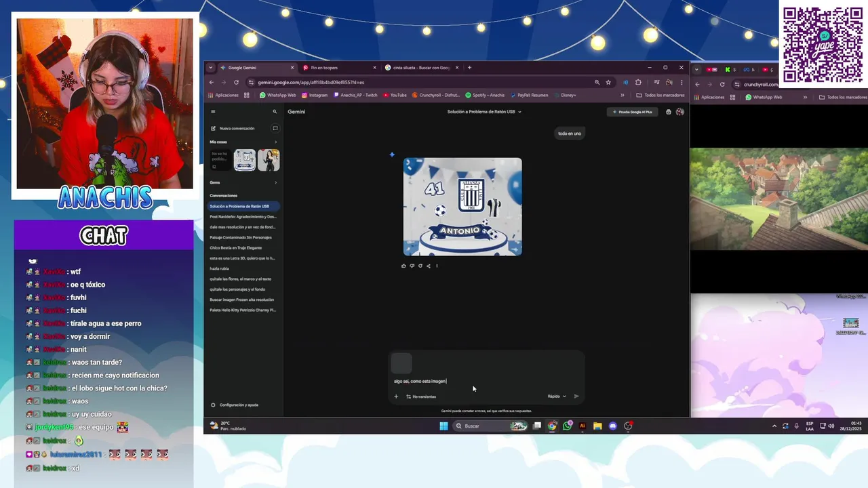Open conversation dale mas resolución
Screen dimensions: 868x488
tap(243, 227)
